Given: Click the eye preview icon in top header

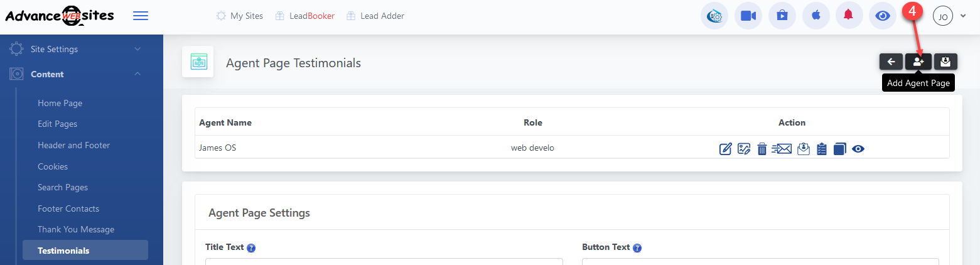Looking at the screenshot, I should [882, 16].
